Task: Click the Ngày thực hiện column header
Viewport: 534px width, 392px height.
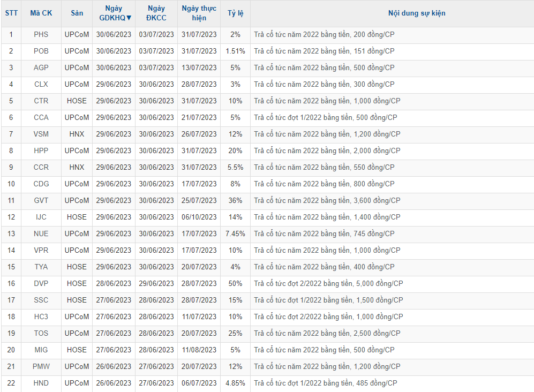Action: click(x=199, y=13)
